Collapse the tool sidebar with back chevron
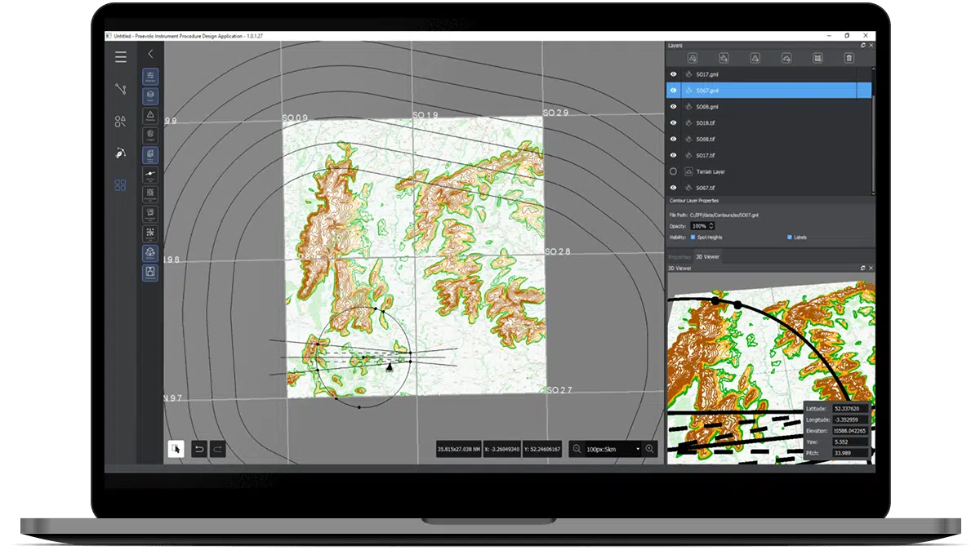 150,54
